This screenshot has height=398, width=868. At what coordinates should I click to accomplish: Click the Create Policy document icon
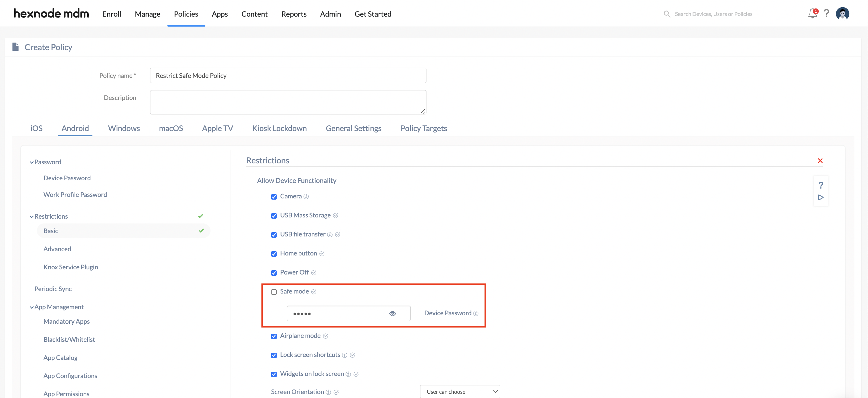[15, 47]
